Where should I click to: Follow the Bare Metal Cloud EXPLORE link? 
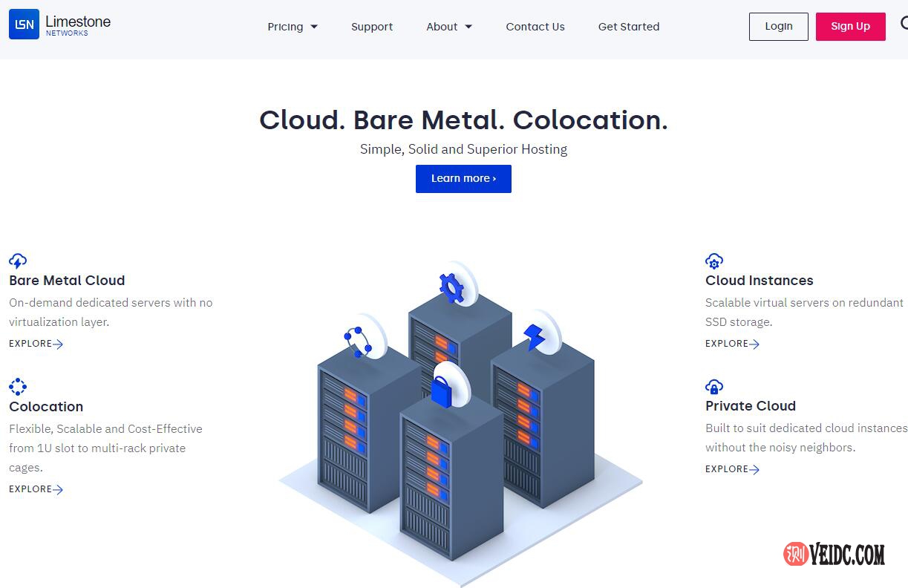click(x=36, y=344)
